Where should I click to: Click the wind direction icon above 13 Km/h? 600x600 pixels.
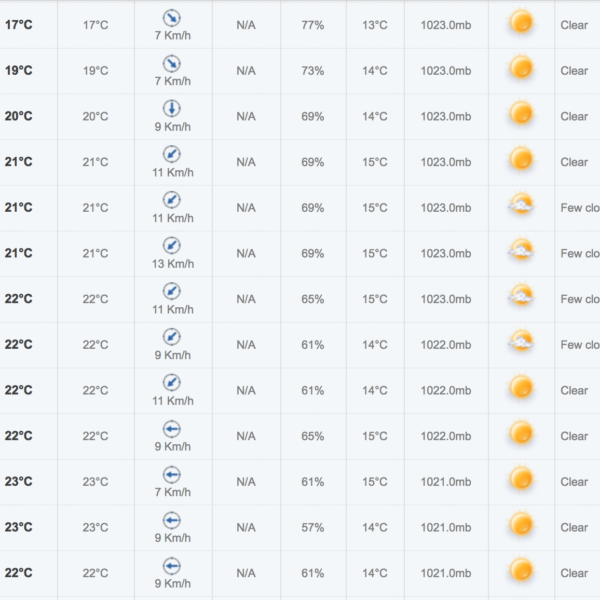coord(172,246)
